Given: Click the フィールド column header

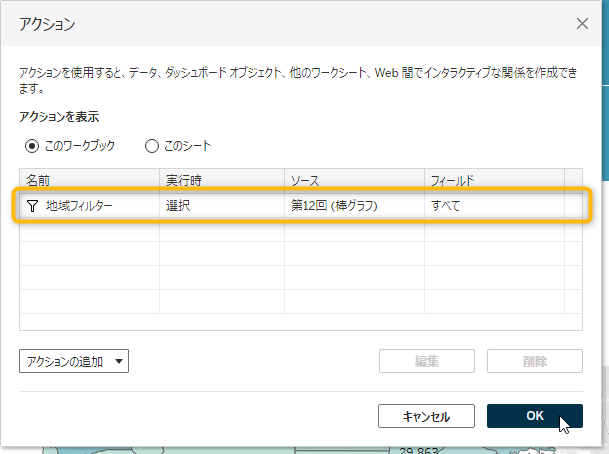Looking at the screenshot, I should tap(493, 179).
